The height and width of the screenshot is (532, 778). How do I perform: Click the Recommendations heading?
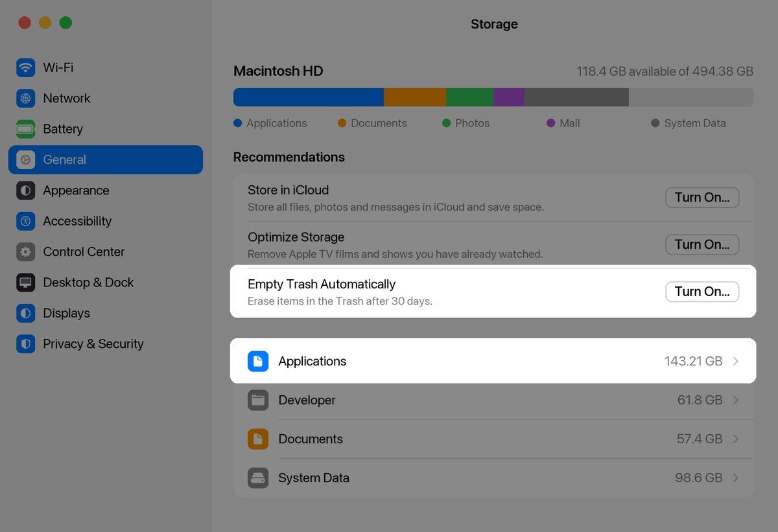289,157
